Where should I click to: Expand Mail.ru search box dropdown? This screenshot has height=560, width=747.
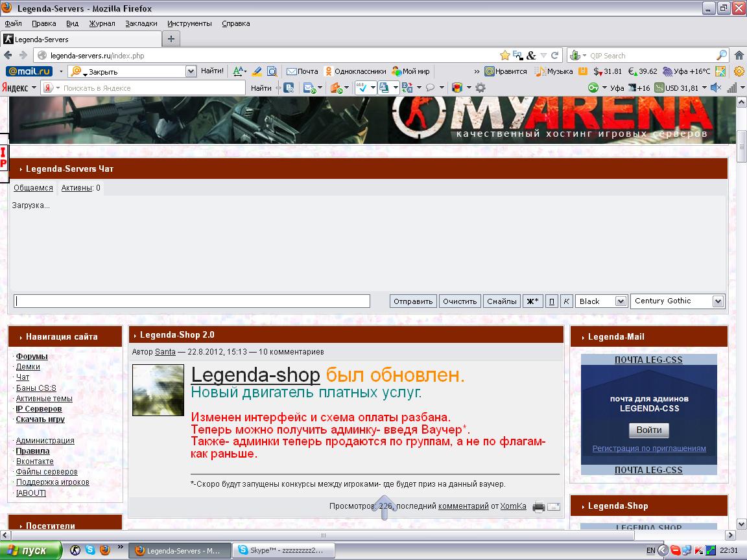(x=191, y=71)
